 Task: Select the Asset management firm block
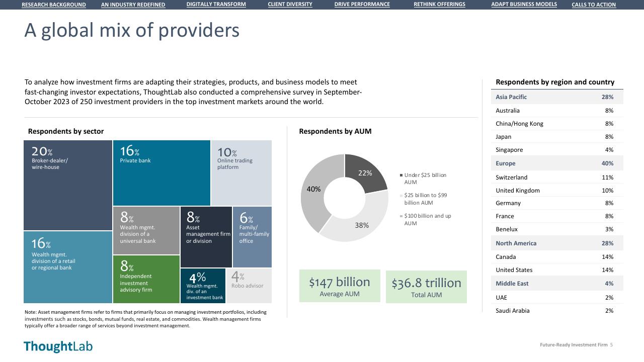[x=206, y=237]
